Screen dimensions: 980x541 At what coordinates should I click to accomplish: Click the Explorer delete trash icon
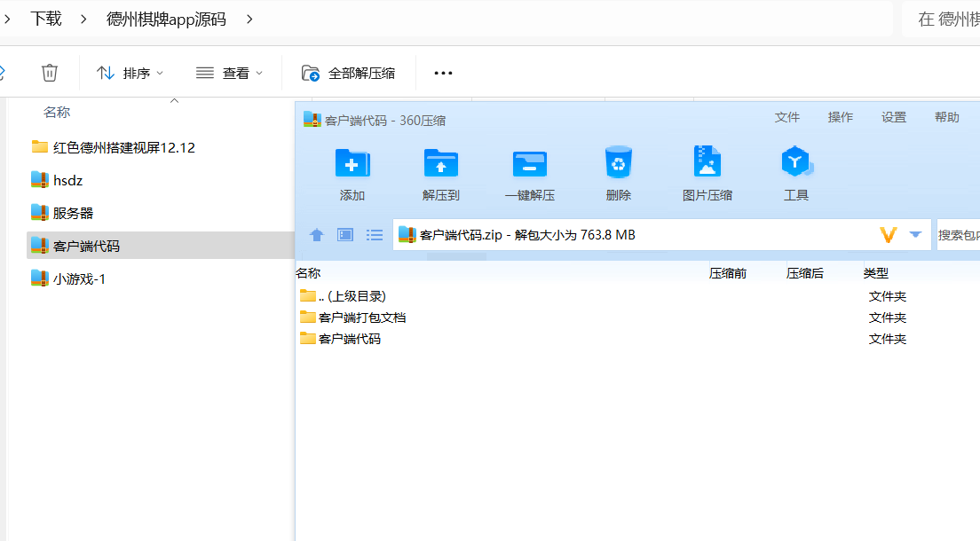click(50, 73)
